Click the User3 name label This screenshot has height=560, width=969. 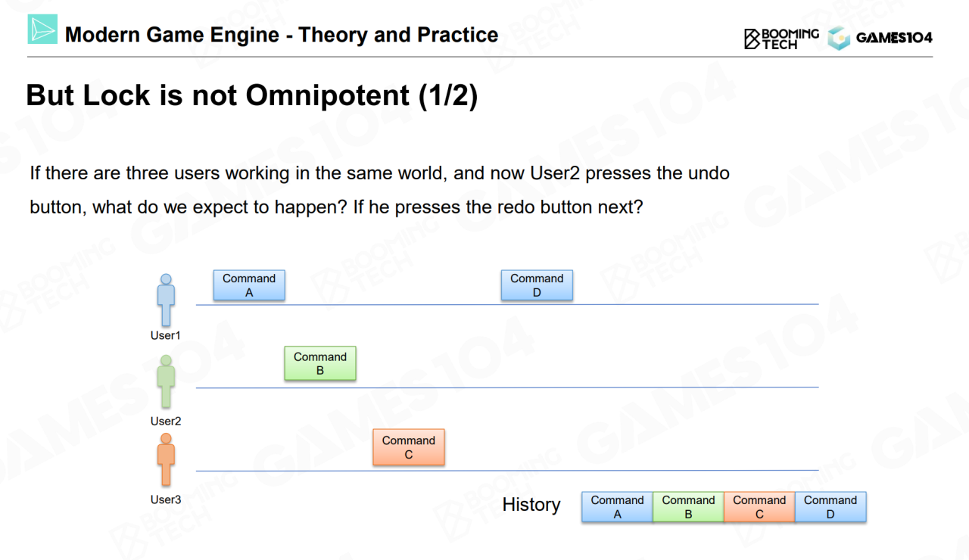coord(166,499)
